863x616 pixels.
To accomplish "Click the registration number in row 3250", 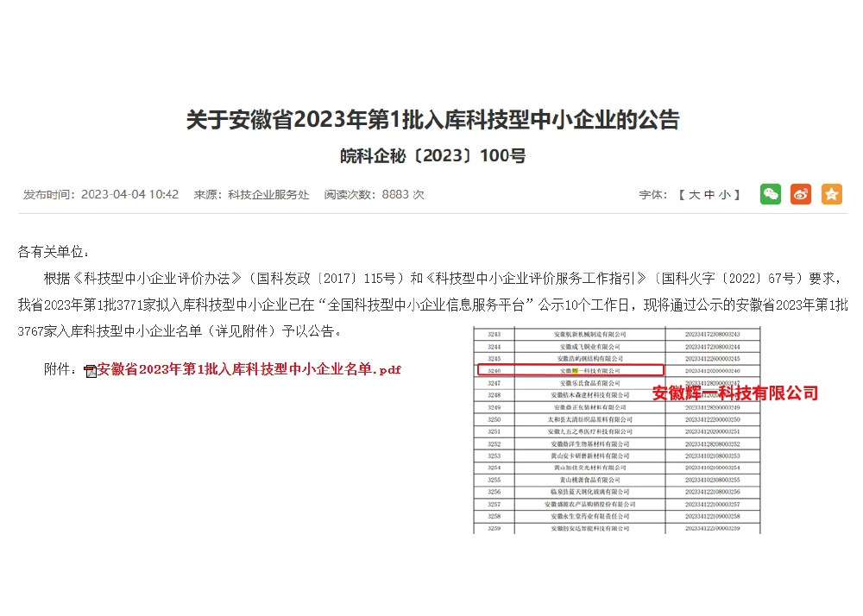I will tap(712, 419).
